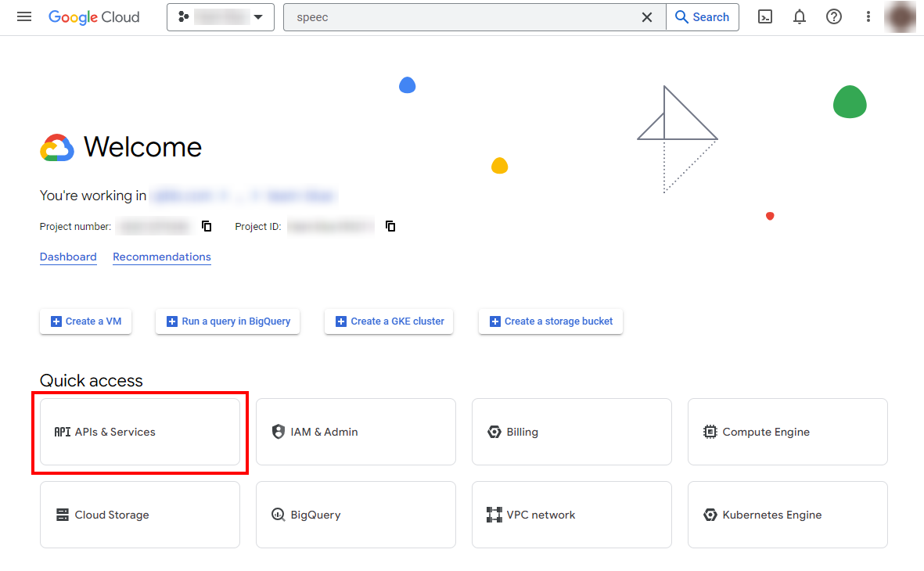Open the APIs & Services quick access card

(x=140, y=432)
